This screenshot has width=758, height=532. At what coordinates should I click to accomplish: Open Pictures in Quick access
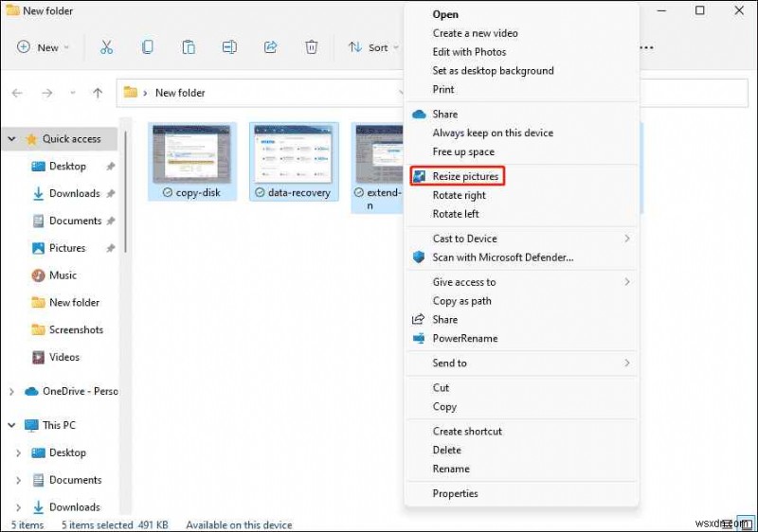(67, 248)
